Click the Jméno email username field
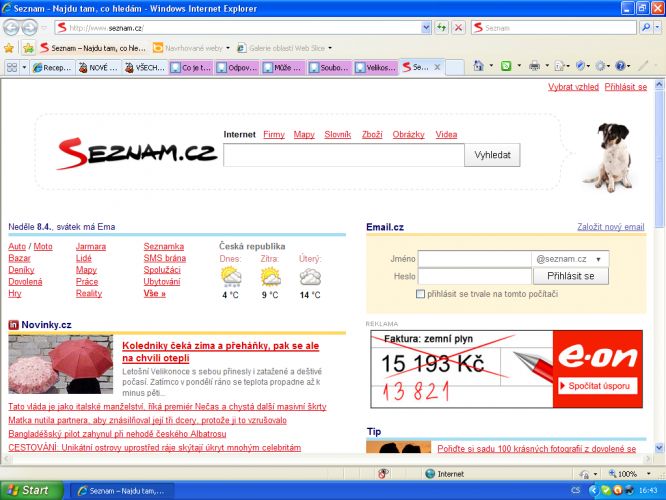This screenshot has width=666, height=500. (474, 259)
